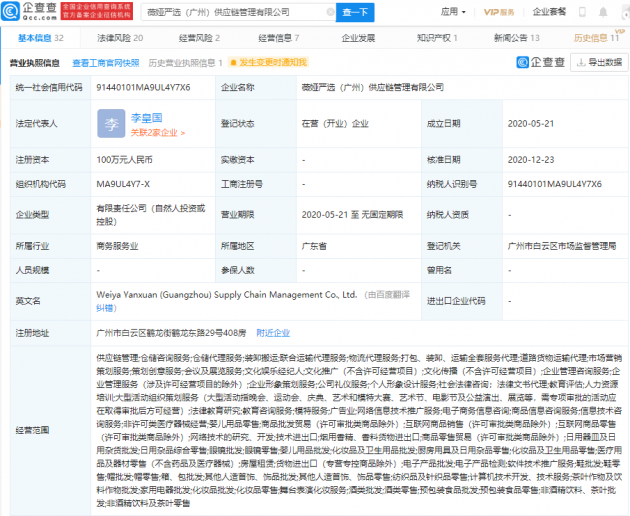Open legal representative 李皇国's profile link

point(146,117)
